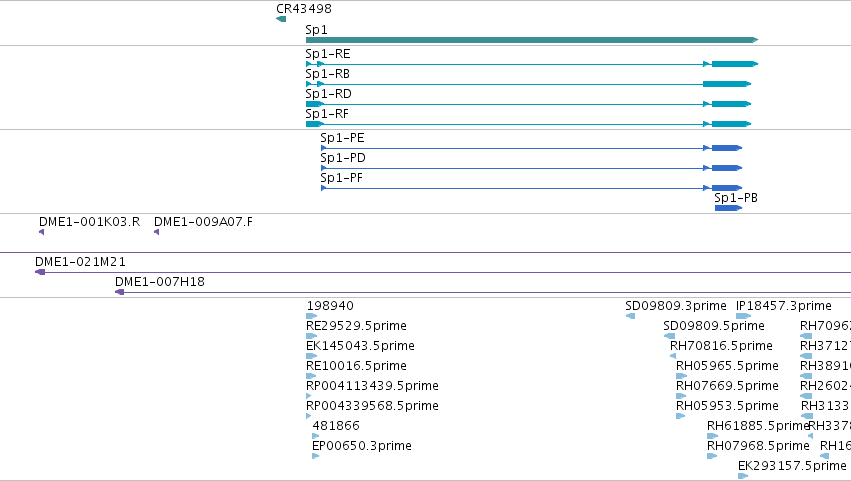
Task: Click the RH05953.5prime label
Action: (727, 407)
